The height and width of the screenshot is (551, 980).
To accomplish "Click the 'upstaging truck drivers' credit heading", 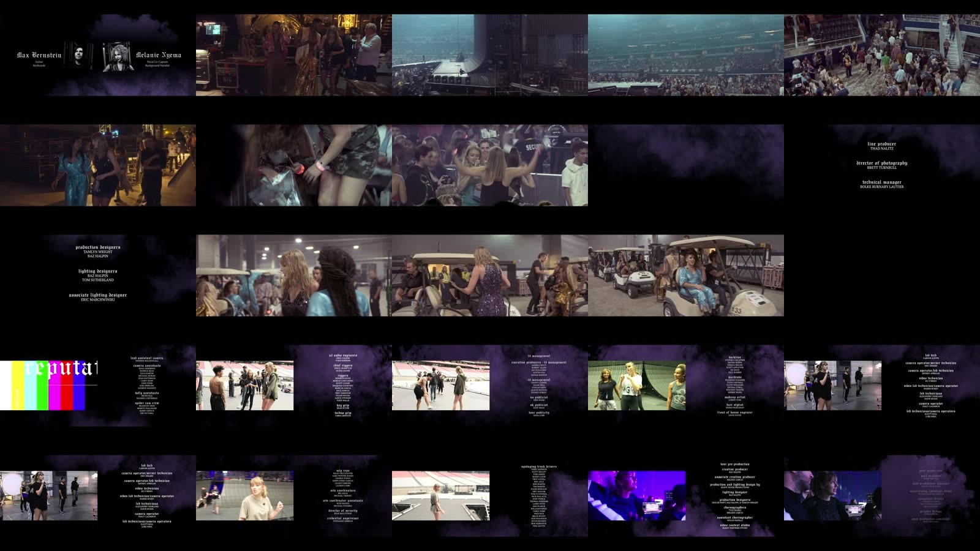I will [539, 467].
